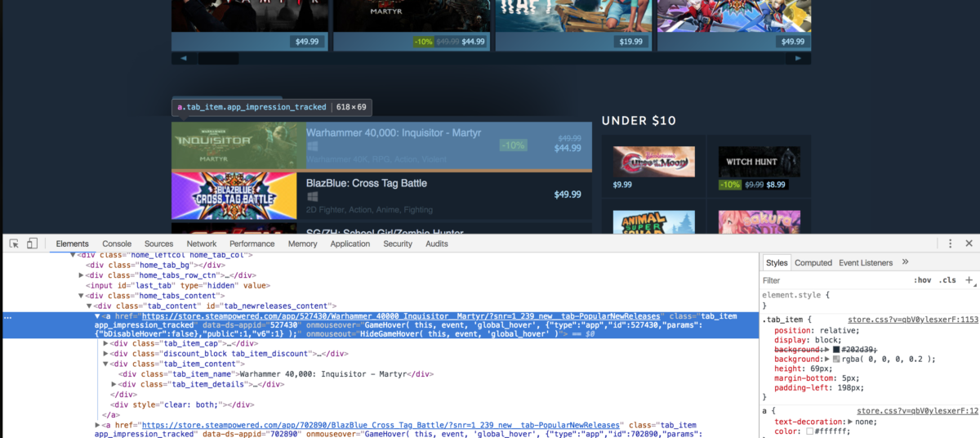980x438 pixels.
Task: Close the DevTools panel
Action: 969,244
